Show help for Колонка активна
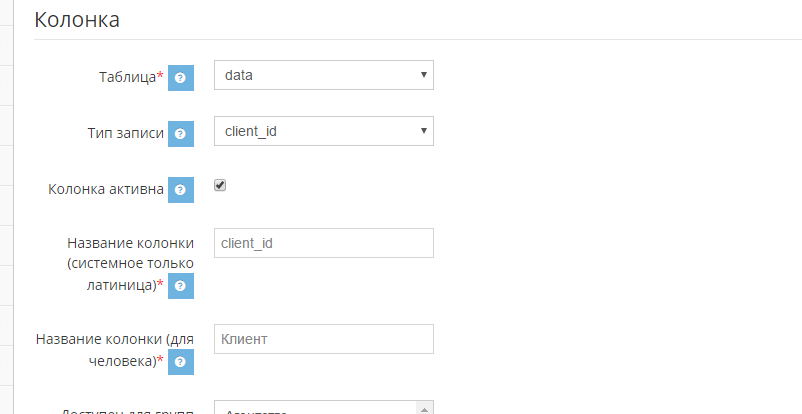 pos(181,189)
